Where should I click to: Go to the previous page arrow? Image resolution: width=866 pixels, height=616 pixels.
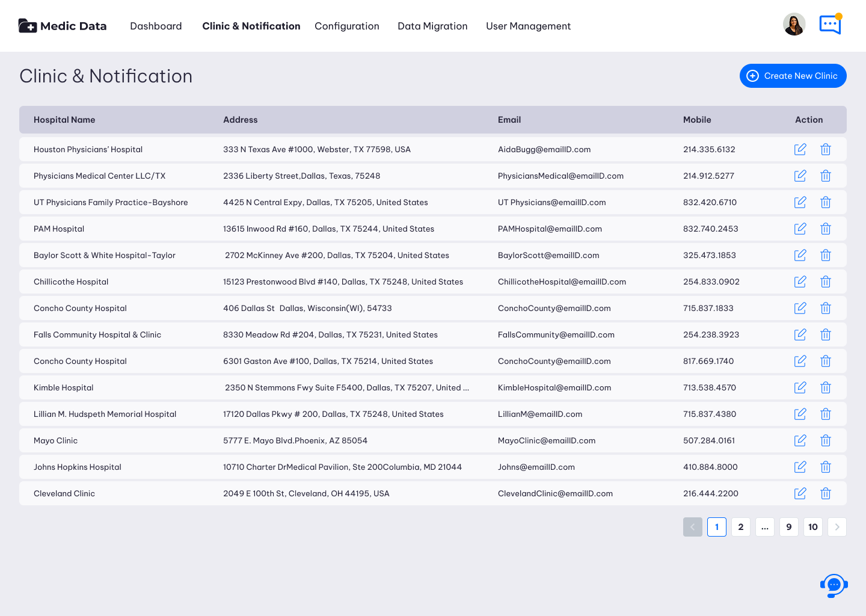coord(693,527)
